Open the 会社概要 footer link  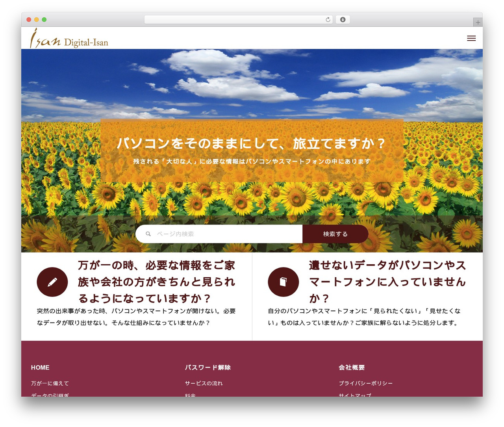pyautogui.click(x=352, y=368)
